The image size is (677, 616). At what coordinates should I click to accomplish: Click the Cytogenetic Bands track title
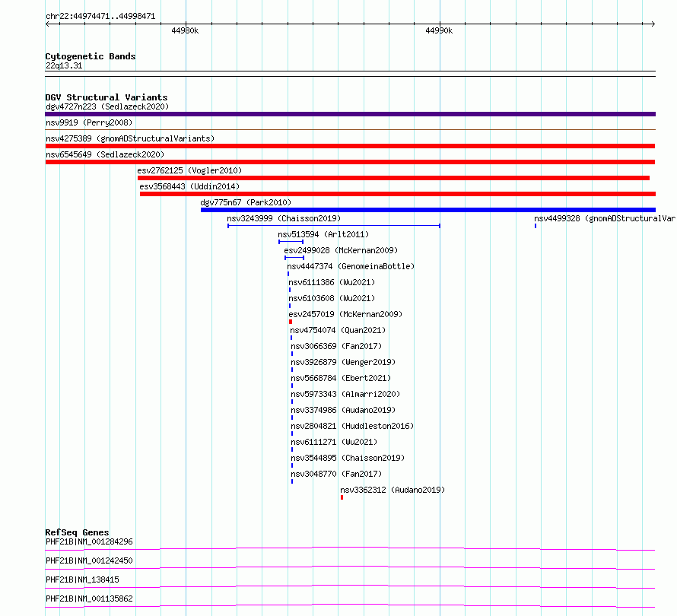(x=91, y=56)
